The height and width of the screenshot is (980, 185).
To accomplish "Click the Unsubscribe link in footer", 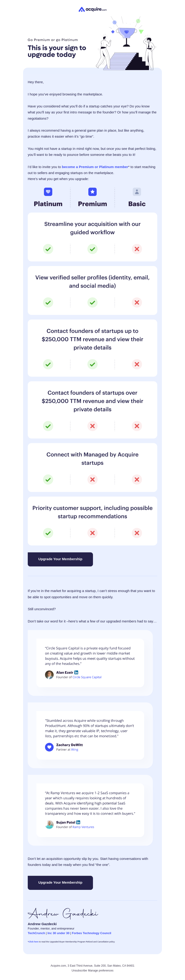I will coord(80,971).
